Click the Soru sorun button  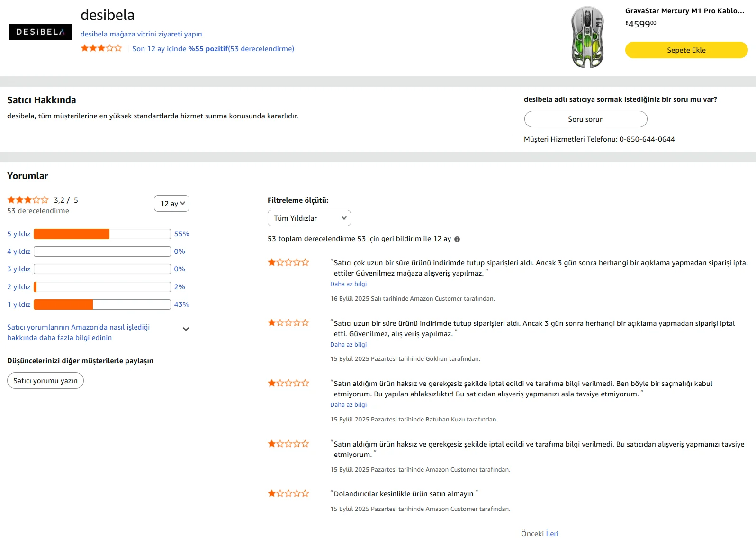click(x=585, y=119)
